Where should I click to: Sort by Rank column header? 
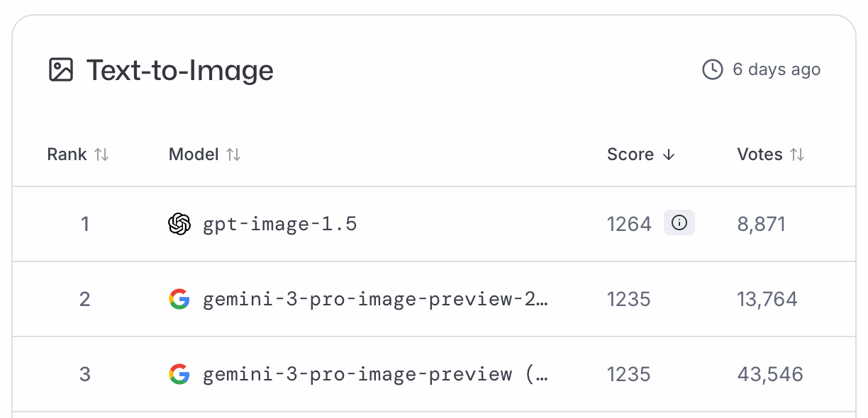click(x=67, y=154)
